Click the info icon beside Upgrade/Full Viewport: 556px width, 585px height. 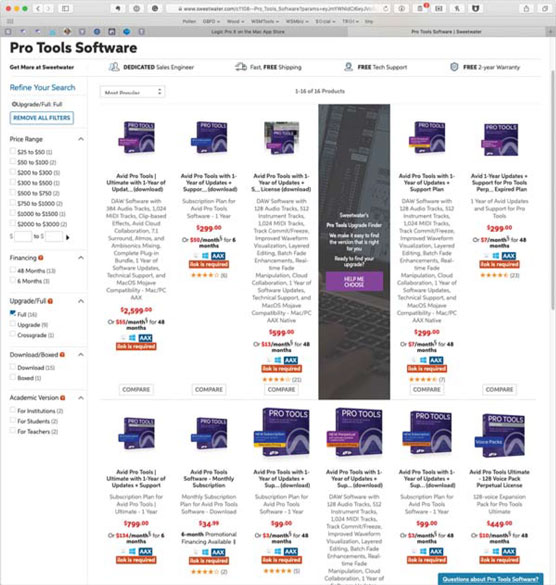tap(50, 301)
